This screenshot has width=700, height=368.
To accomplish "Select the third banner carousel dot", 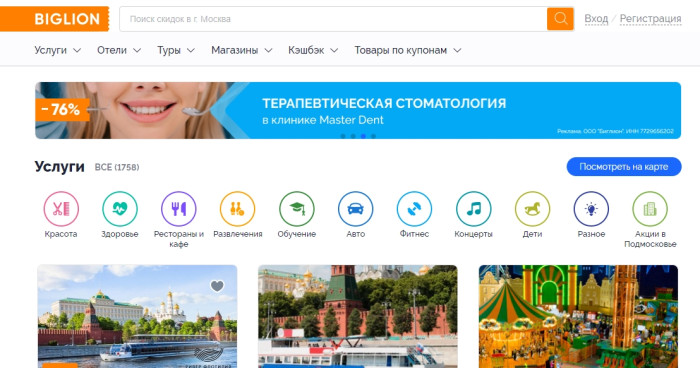I will (x=363, y=136).
